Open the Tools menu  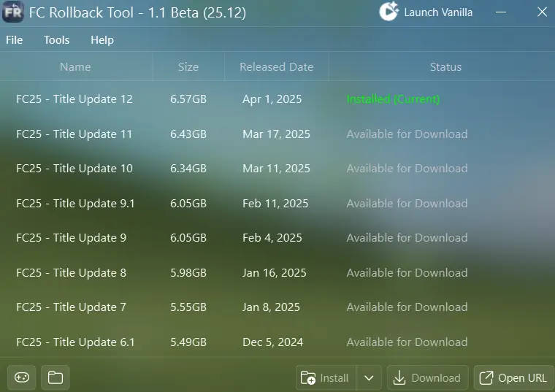[x=57, y=40]
